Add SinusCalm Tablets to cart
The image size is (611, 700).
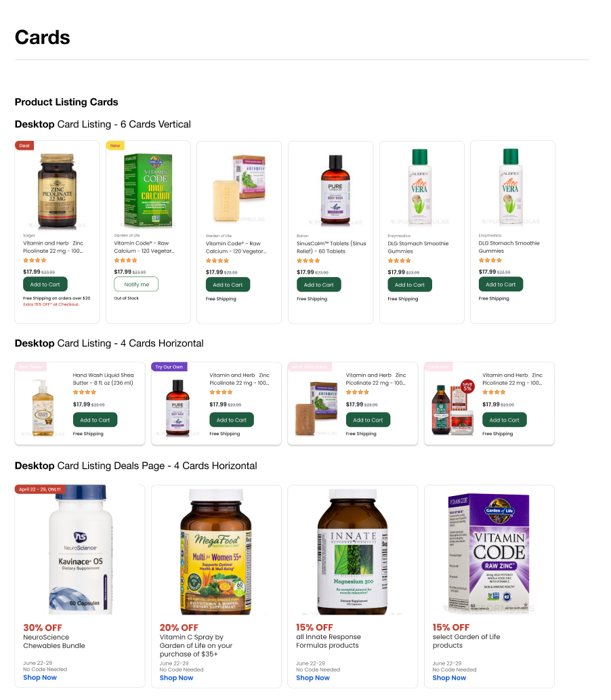pyautogui.click(x=318, y=285)
